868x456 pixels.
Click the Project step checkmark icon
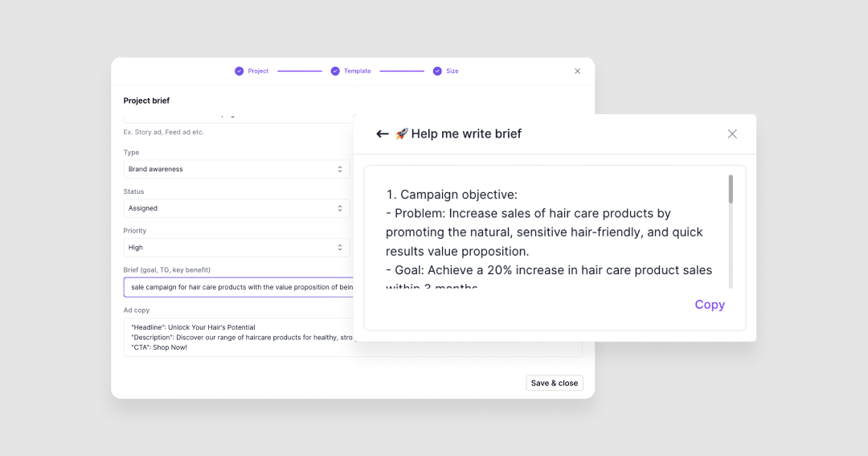coord(240,71)
